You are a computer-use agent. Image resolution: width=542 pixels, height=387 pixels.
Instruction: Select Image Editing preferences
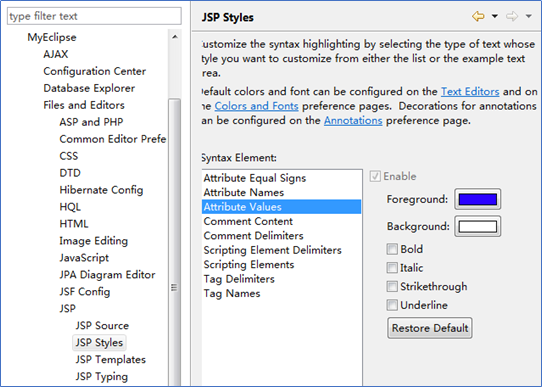pos(93,240)
